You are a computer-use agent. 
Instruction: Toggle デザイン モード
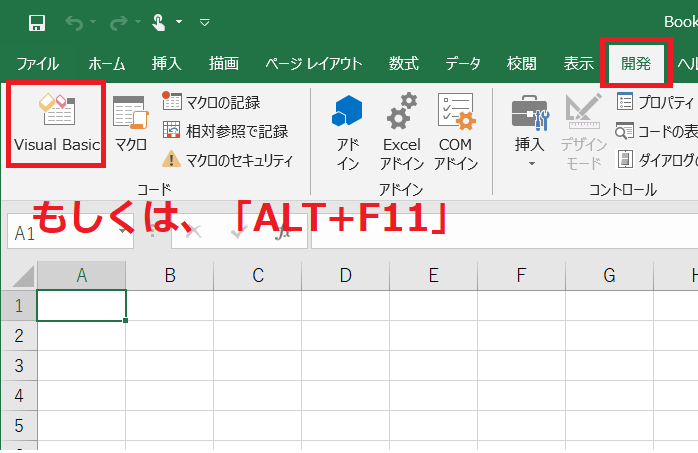pyautogui.click(x=584, y=132)
